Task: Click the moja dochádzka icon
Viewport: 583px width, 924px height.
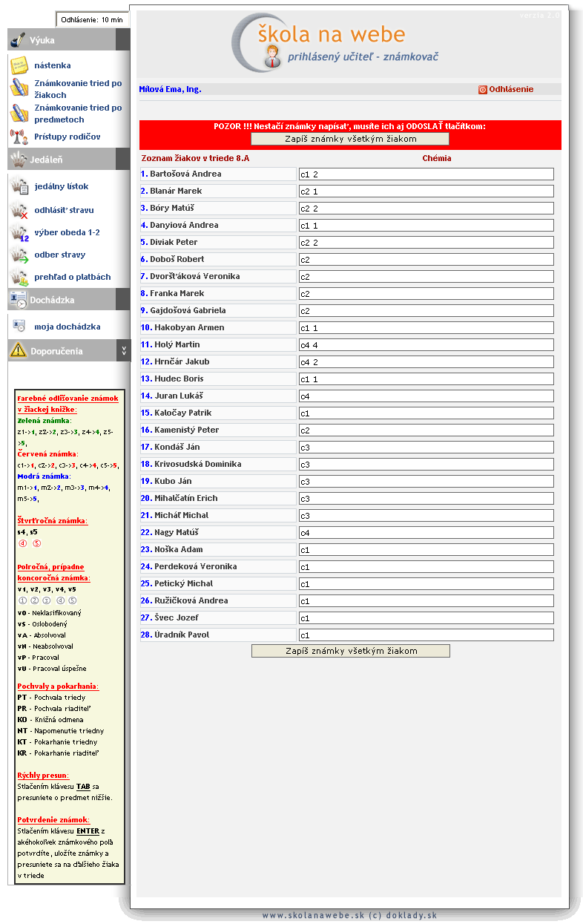Action: point(20,327)
